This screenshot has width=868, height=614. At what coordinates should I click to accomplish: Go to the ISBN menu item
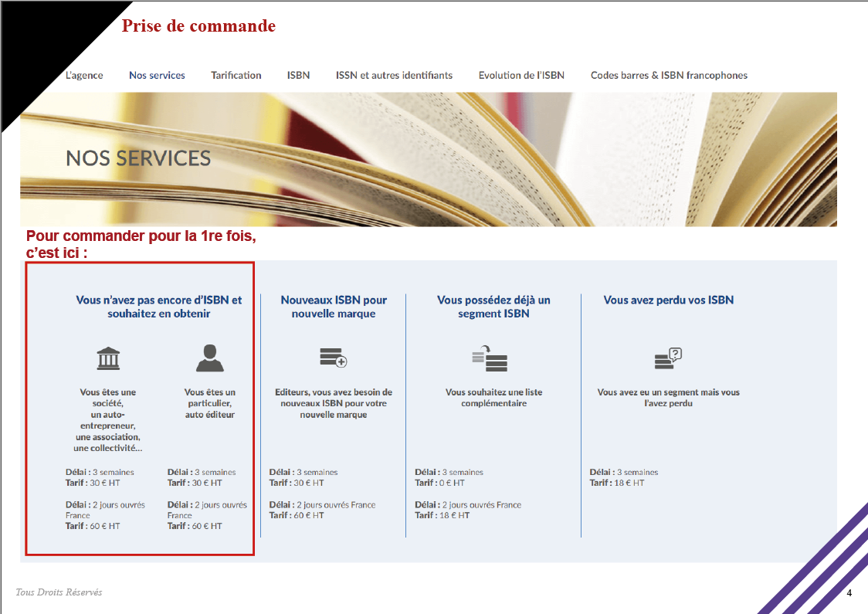(x=298, y=75)
